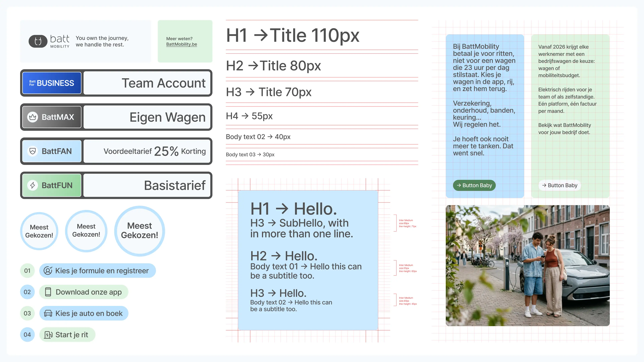
Task: Click the 'H1 → Hello.' heading
Action: point(293,209)
